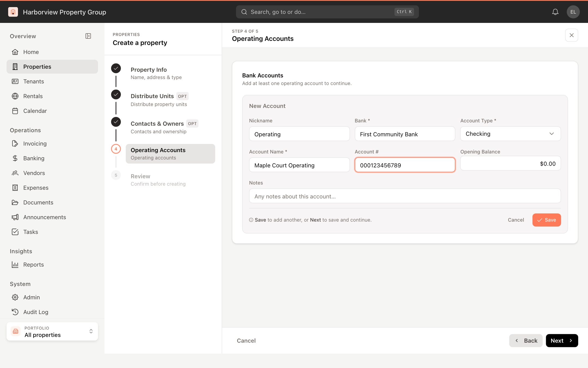Click the Calendar icon in sidebar
Image resolution: width=588 pixels, height=368 pixels.
(x=15, y=111)
